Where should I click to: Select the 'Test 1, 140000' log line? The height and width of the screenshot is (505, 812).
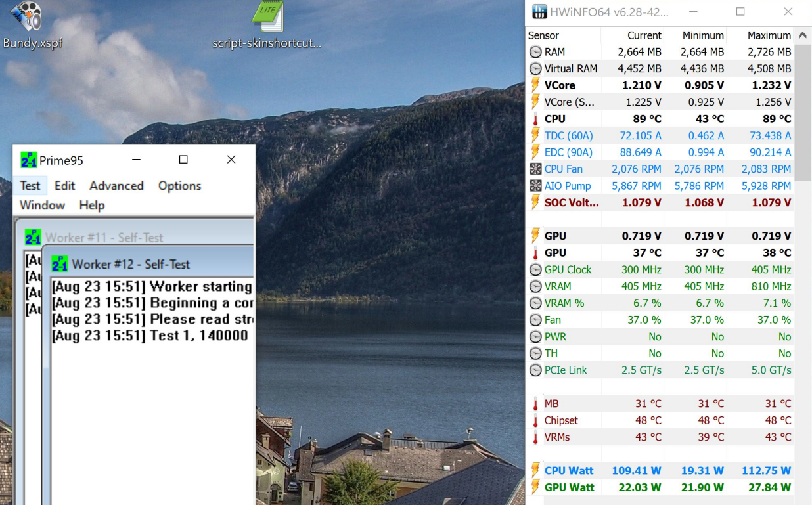tap(150, 336)
